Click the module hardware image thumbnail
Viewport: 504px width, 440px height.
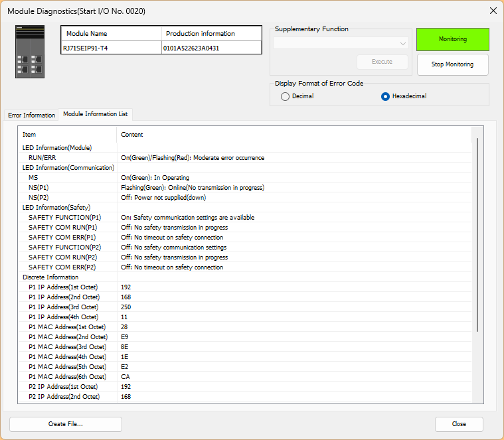coord(30,52)
